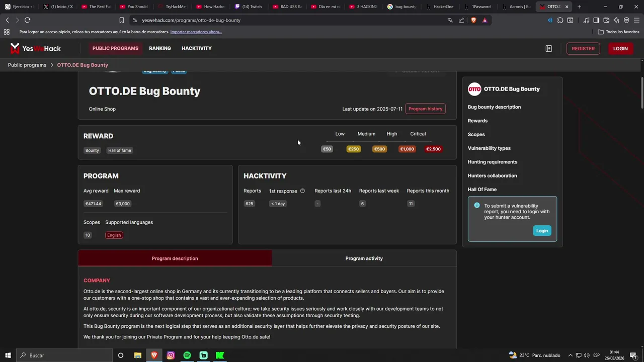Switch to the Program activity tab
Viewport: 644px width, 362px height.
tap(364, 258)
